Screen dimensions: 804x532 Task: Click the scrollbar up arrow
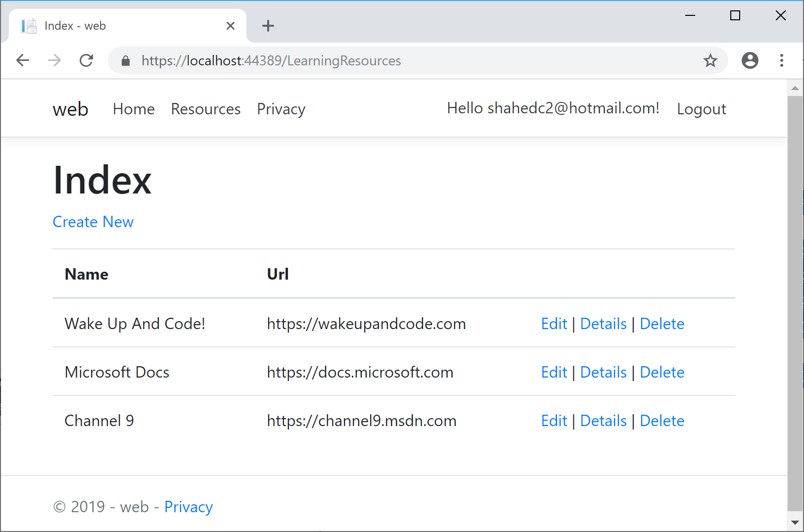point(795,89)
